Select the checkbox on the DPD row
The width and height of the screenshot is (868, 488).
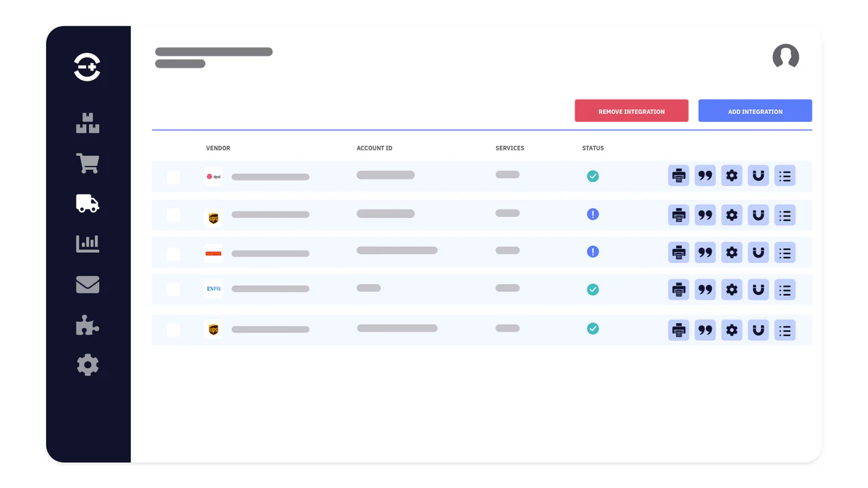[x=174, y=177]
